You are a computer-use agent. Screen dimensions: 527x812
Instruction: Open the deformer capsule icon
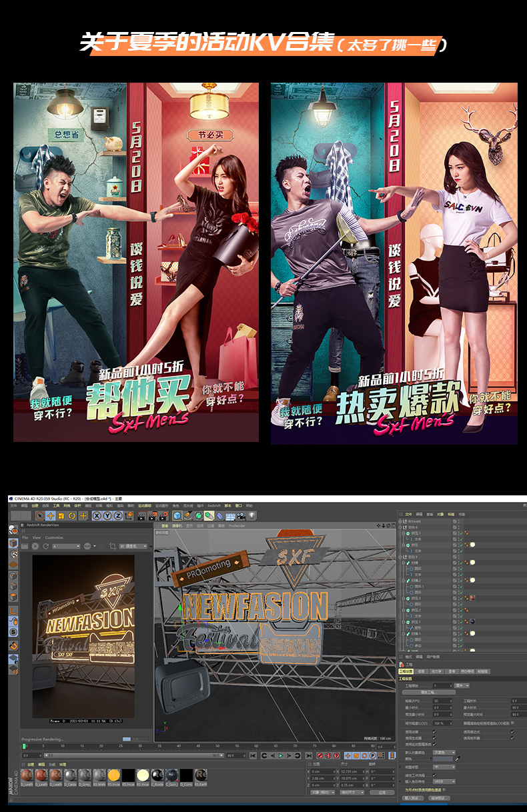[x=220, y=515]
